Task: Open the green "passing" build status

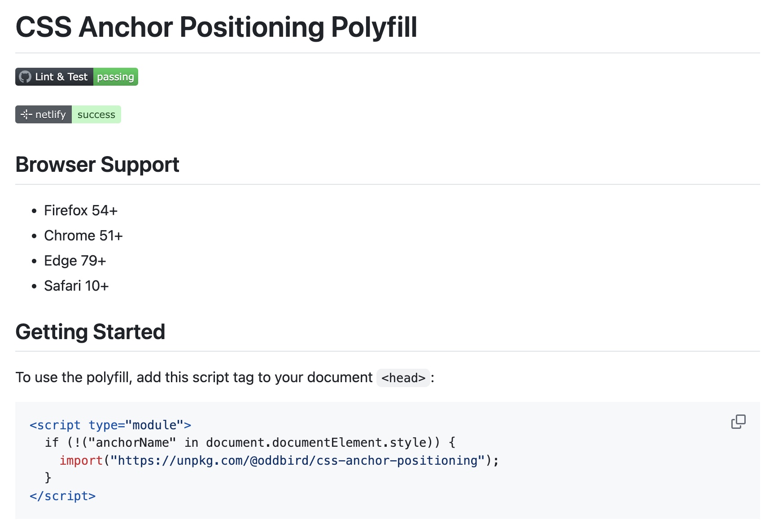Action: coord(115,77)
